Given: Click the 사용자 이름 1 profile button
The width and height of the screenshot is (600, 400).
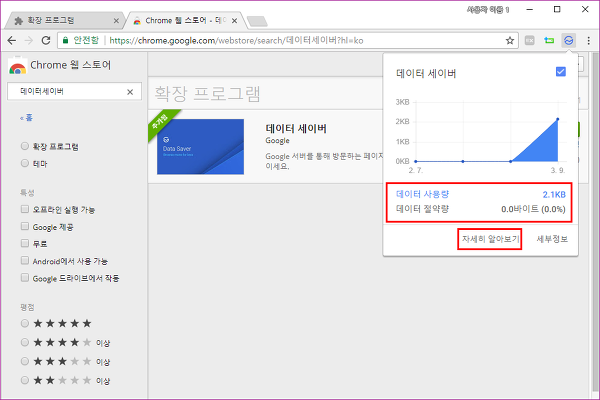Looking at the screenshot, I should [x=488, y=10].
